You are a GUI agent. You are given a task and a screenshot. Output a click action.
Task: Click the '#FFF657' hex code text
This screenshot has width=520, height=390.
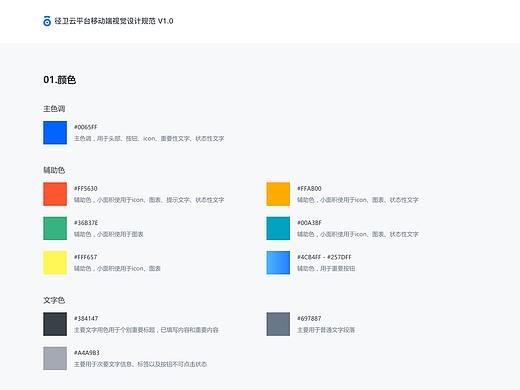tap(86, 257)
